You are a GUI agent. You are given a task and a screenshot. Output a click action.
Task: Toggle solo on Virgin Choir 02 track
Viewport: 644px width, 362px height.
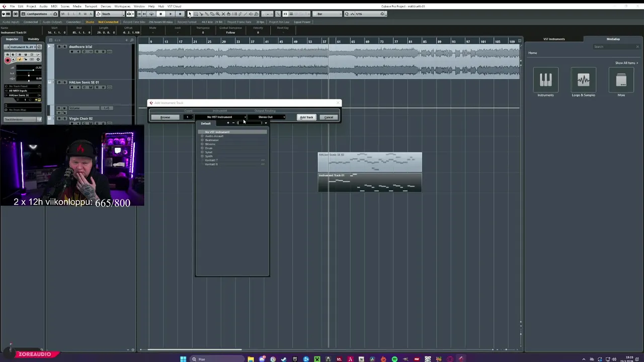(64, 118)
